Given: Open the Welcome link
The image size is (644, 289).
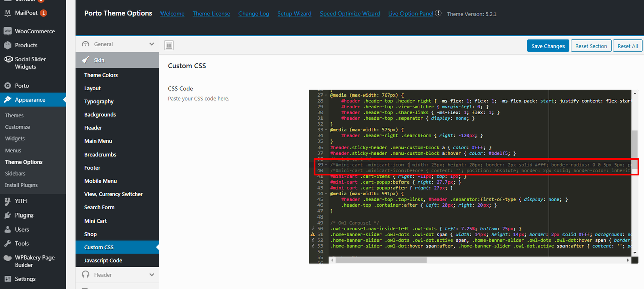Looking at the screenshot, I should (172, 14).
